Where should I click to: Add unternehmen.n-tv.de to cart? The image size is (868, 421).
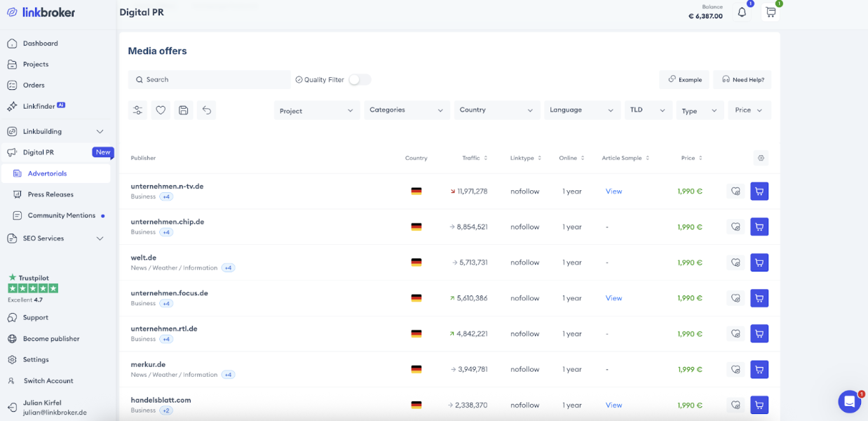coord(759,191)
